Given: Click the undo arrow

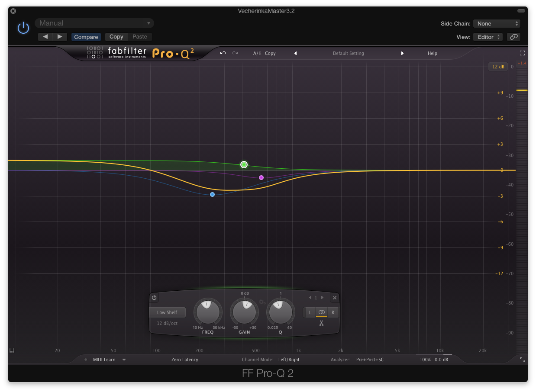Looking at the screenshot, I should pos(223,53).
